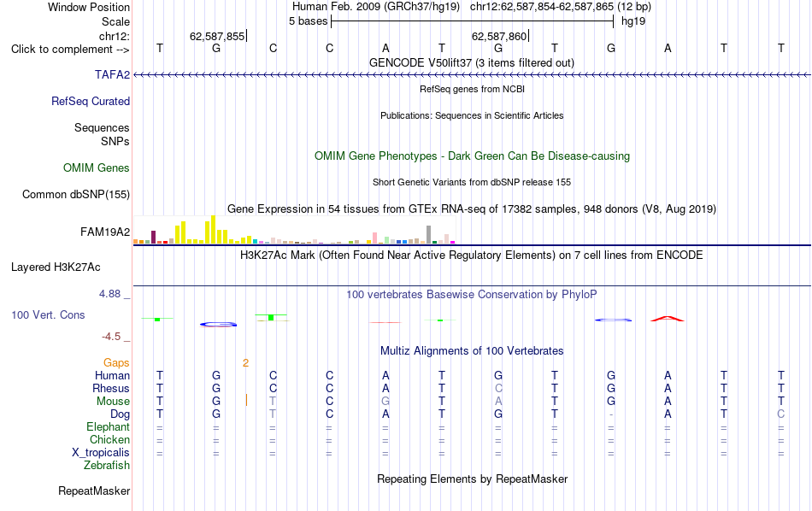Click the orange Gaps label
This screenshot has height=511, width=812.
click(116, 363)
